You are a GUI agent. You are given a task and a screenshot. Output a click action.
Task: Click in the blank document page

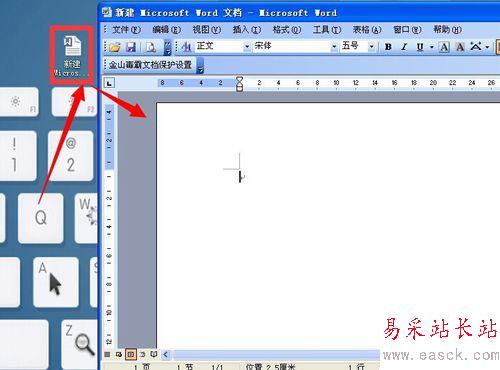pos(328,225)
